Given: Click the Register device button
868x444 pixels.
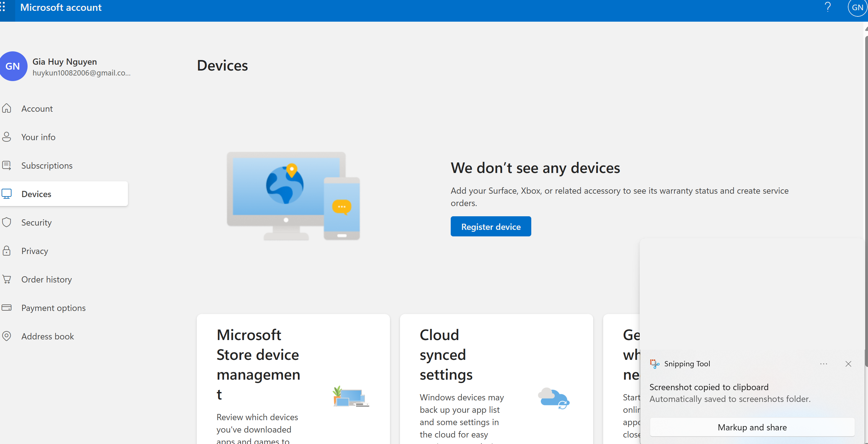Looking at the screenshot, I should click(490, 226).
